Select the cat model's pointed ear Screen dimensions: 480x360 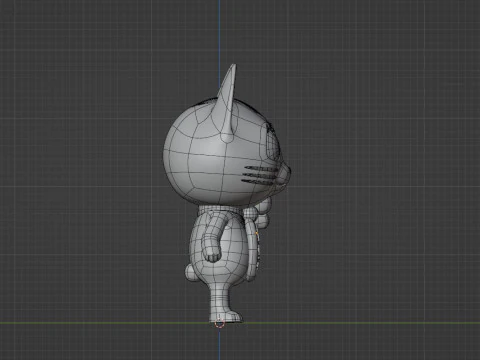pyautogui.click(x=228, y=104)
